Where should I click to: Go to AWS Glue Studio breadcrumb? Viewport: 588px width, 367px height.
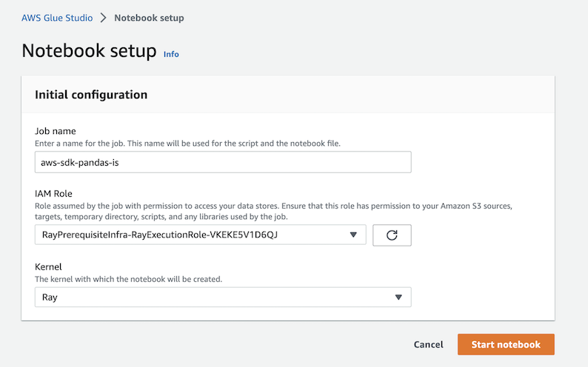click(57, 18)
